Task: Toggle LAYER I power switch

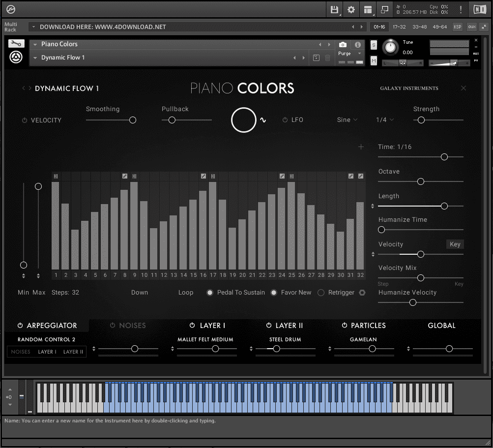Action: [192, 325]
